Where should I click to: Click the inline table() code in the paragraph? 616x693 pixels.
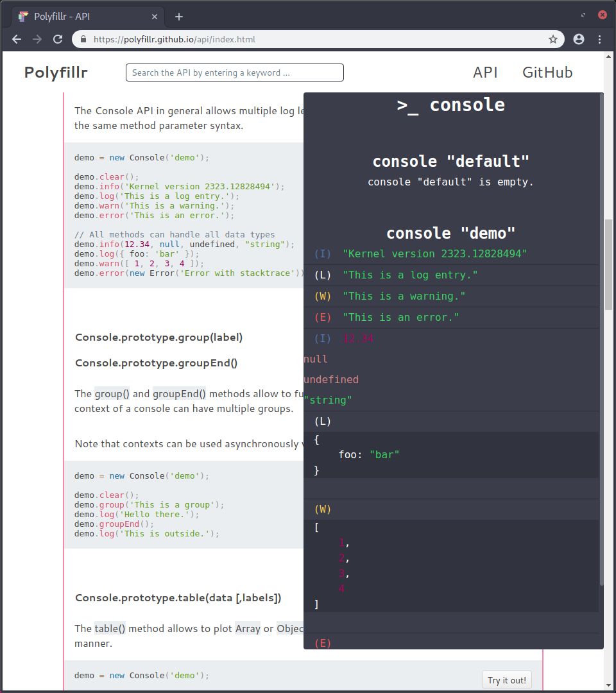click(x=110, y=628)
